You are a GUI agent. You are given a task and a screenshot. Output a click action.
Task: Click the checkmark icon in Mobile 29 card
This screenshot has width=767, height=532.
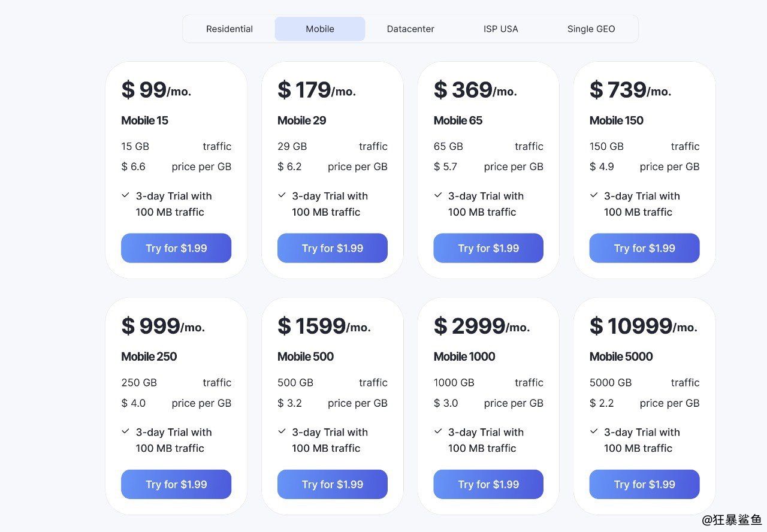282,195
